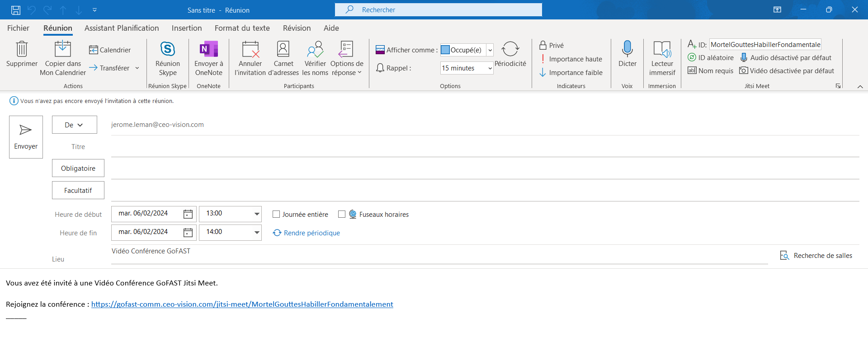
Task: Click the Obligatoire button
Action: pos(78,168)
